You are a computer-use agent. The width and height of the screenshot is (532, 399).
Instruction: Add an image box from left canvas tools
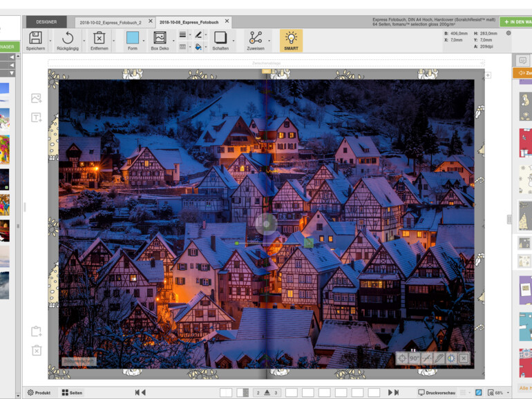[37, 98]
